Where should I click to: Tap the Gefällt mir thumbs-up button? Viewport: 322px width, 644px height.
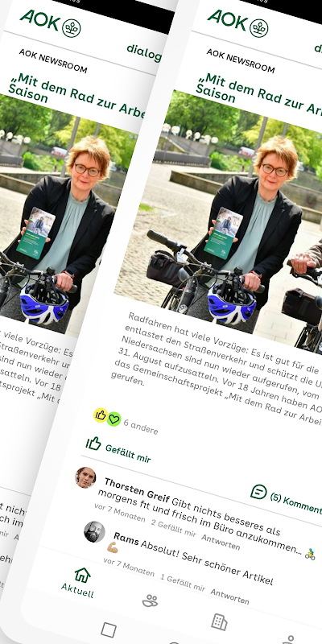(93, 444)
